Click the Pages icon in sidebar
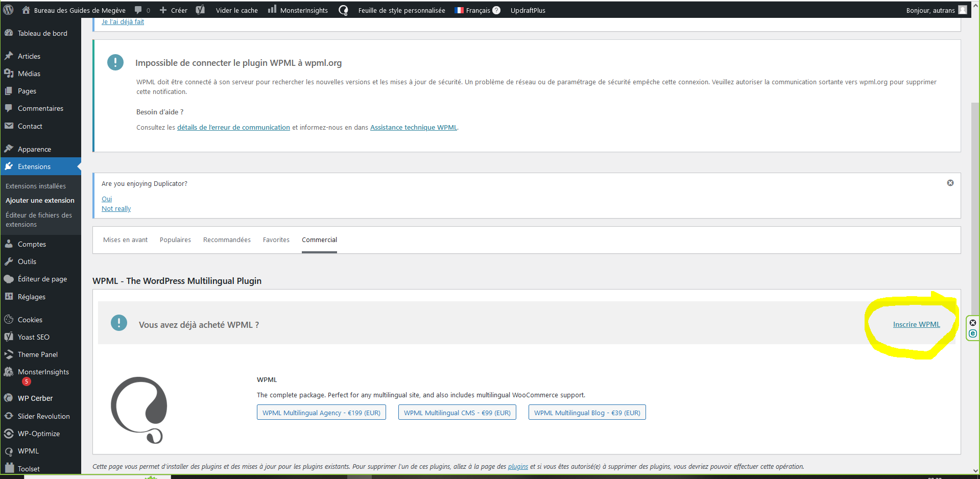The height and width of the screenshot is (479, 980). 9,90
